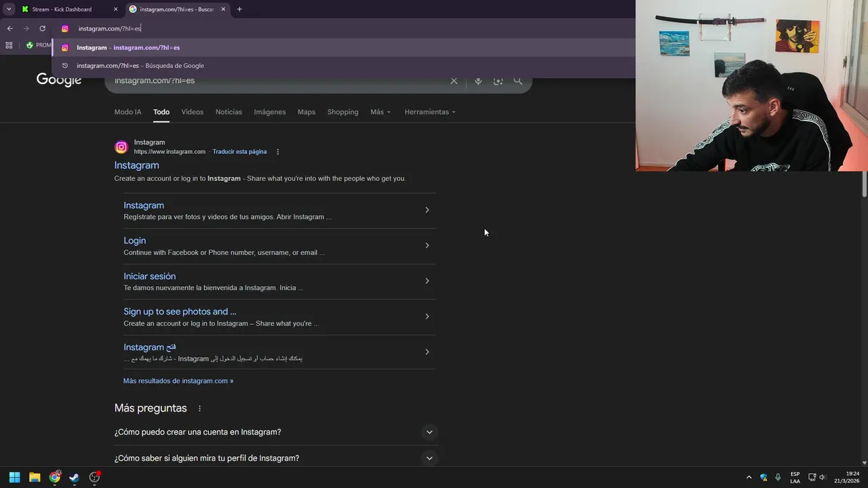Open the PROM bookmark
The height and width of the screenshot is (488, 868).
click(39, 45)
